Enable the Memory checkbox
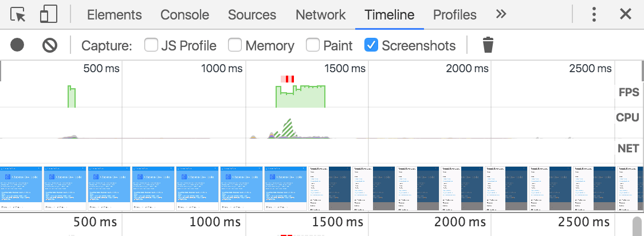This screenshot has width=644, height=236. pos(235,45)
